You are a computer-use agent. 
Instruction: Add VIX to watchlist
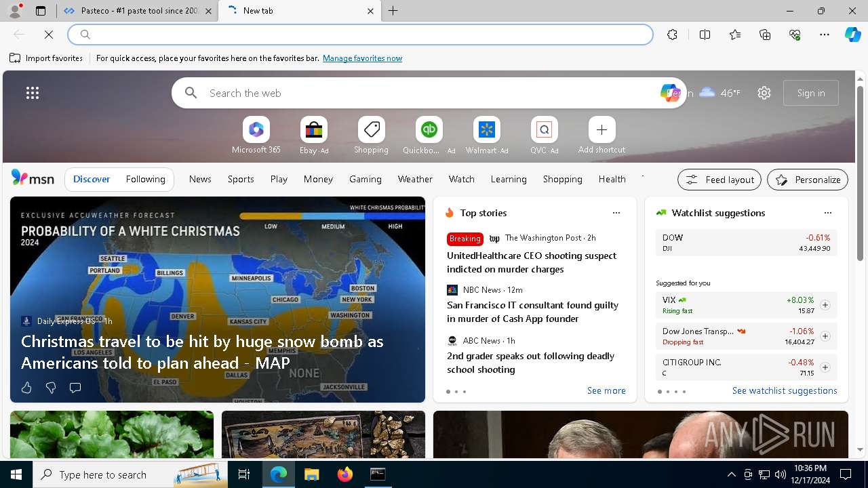tap(825, 305)
